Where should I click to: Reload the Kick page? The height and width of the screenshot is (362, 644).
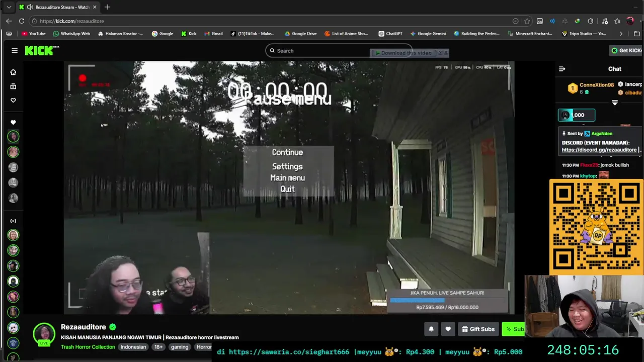[22, 21]
